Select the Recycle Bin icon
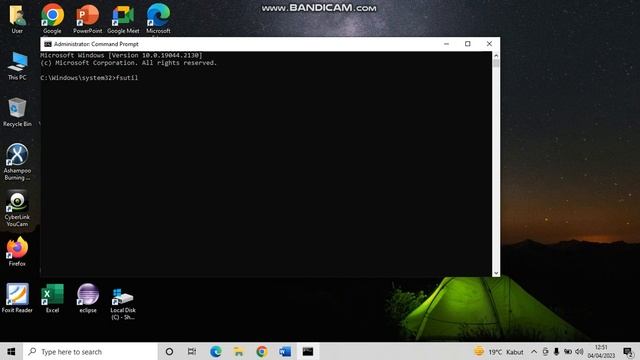This screenshot has width=640, height=360. [x=17, y=112]
